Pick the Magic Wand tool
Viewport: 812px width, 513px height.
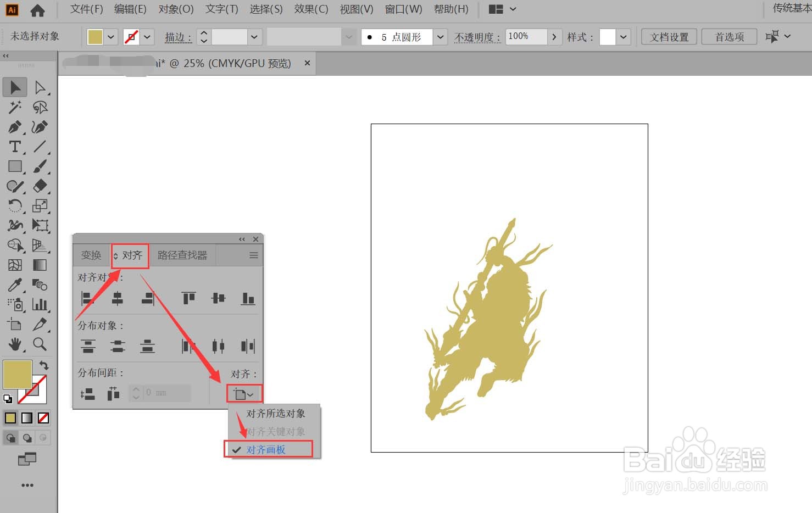coord(15,107)
